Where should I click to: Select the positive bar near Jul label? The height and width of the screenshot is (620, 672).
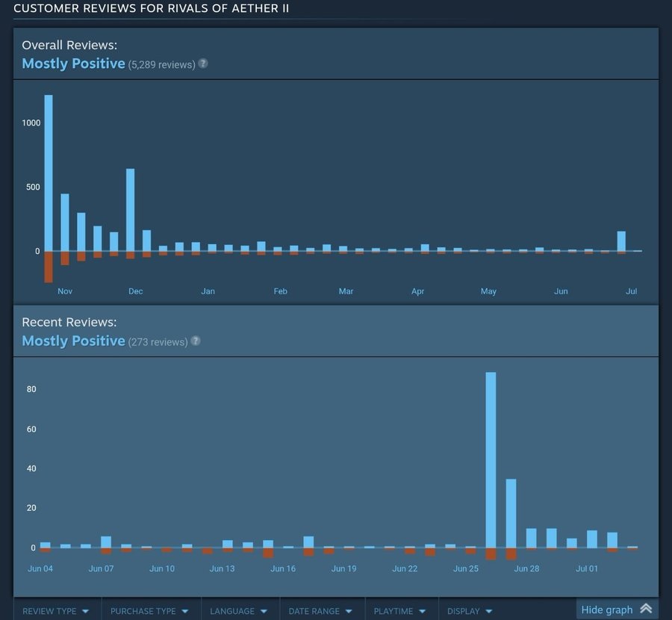click(621, 241)
